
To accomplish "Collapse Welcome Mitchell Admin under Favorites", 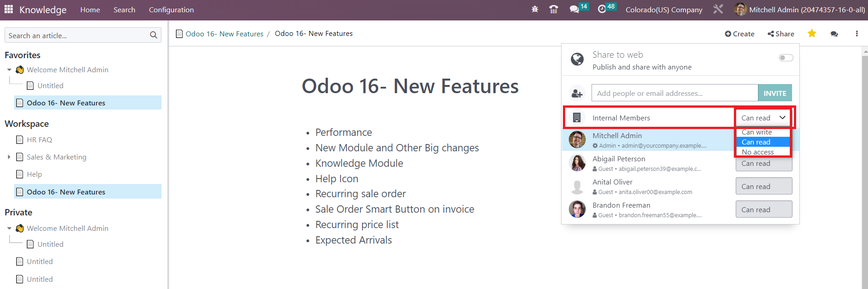I will pos(9,70).
